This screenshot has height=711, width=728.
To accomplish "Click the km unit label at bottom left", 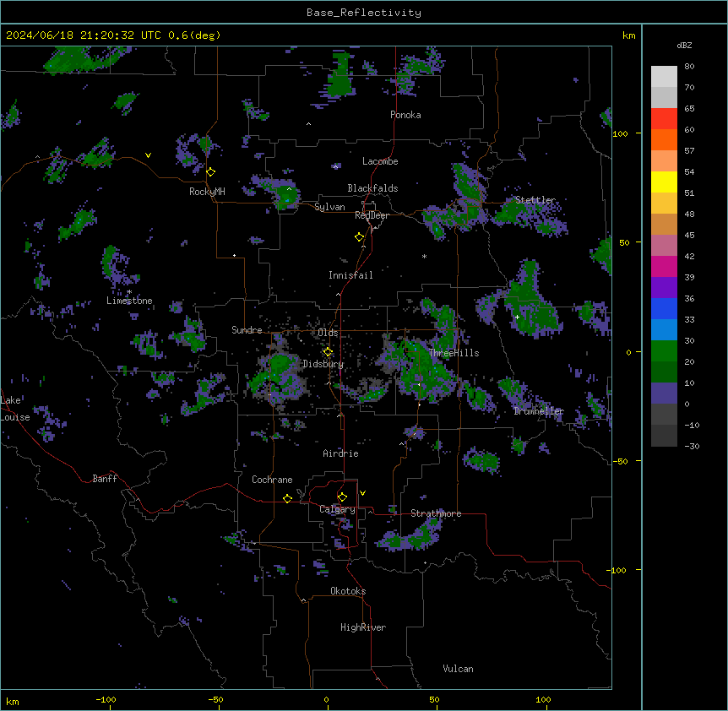I will (13, 701).
